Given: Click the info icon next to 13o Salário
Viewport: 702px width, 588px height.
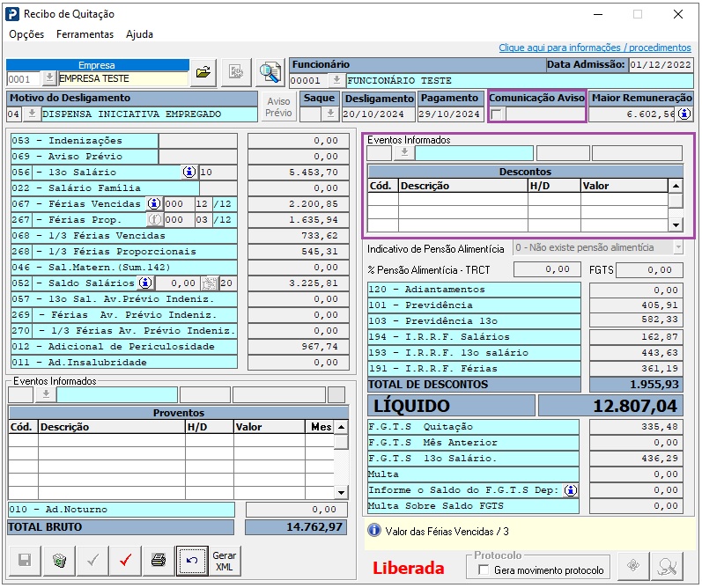Looking at the screenshot, I should (x=188, y=172).
